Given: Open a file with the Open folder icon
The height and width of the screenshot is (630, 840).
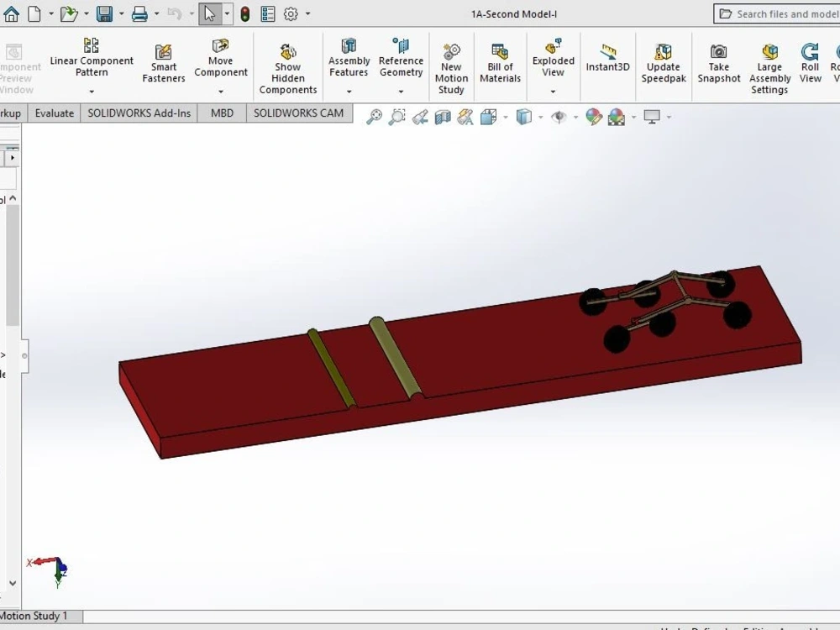Looking at the screenshot, I should (x=69, y=14).
